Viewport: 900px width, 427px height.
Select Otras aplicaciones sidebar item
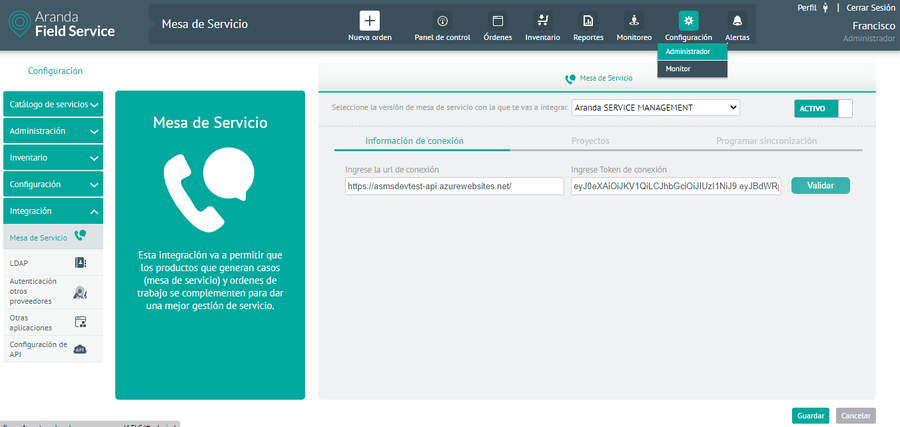[x=53, y=323]
